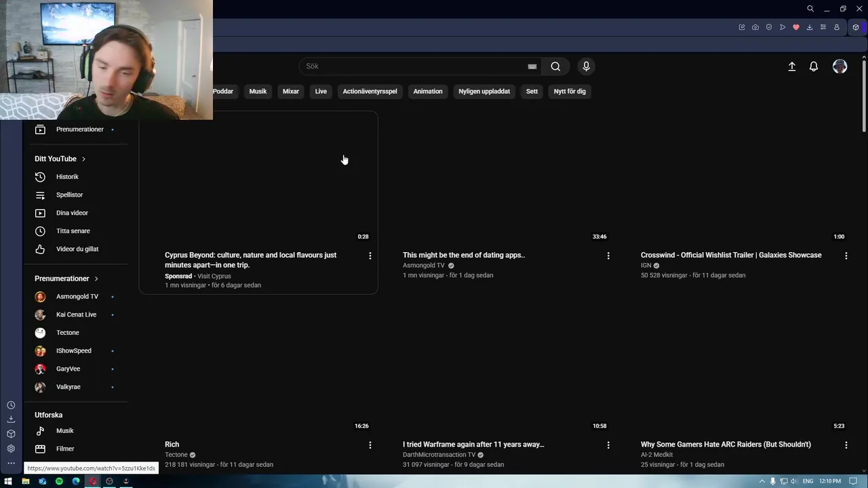Open options menu for Warframe video

(608, 445)
